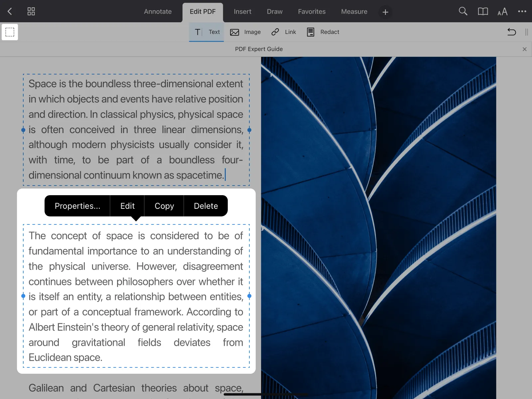
Task: Open the Measure tab
Action: pos(354,11)
